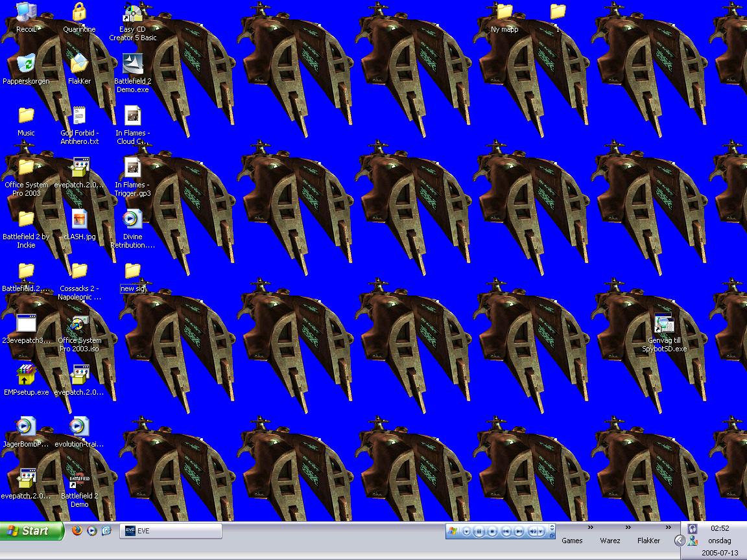The height and width of the screenshot is (560, 747).
Task: Launch Easy CD Creator 5 Basic shortcut
Action: point(132,12)
